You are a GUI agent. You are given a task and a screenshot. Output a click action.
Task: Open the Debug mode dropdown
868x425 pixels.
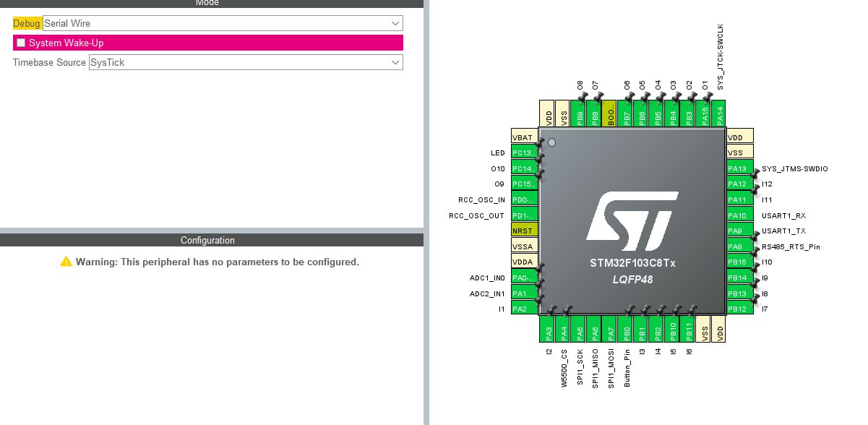point(223,23)
